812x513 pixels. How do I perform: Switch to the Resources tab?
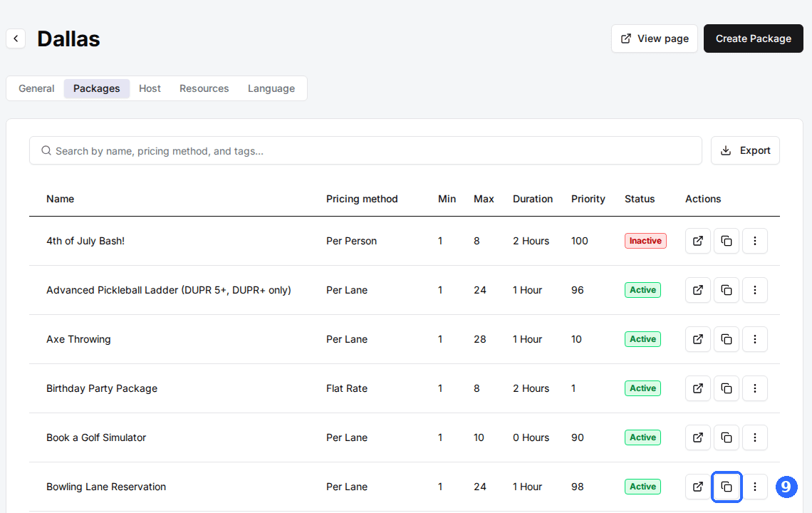pos(204,88)
